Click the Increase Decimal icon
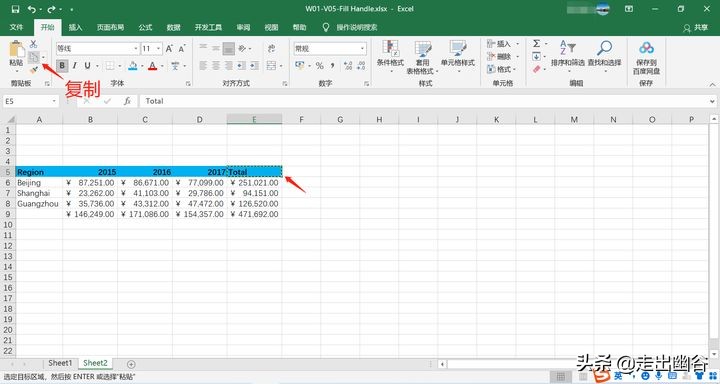 [348, 66]
